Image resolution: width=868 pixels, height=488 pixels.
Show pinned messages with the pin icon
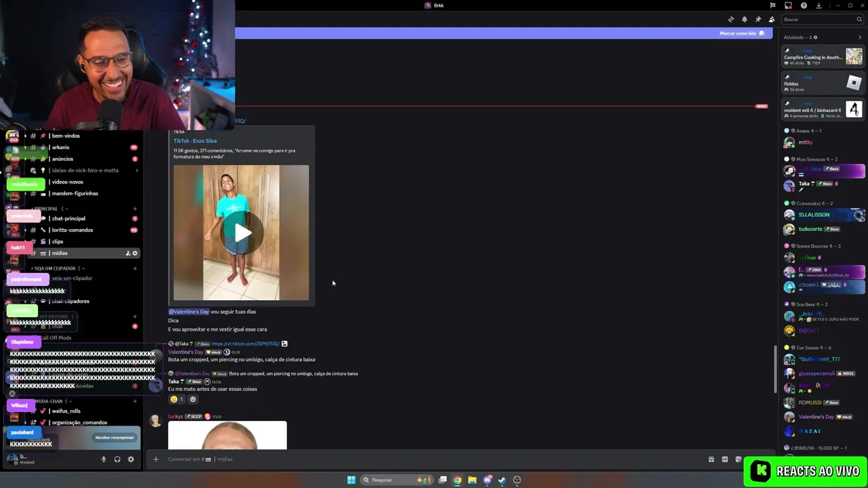pyautogui.click(x=757, y=19)
